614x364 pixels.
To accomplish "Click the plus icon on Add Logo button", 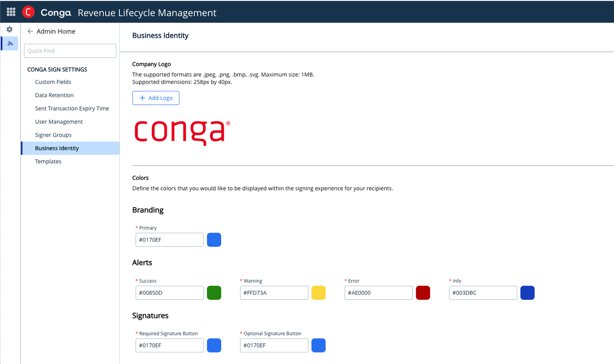I will (x=142, y=98).
